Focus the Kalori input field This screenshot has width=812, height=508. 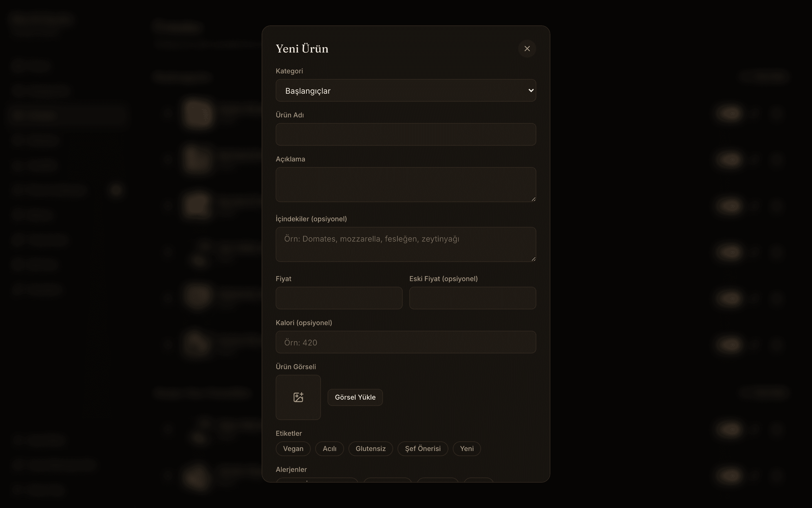pyautogui.click(x=406, y=342)
